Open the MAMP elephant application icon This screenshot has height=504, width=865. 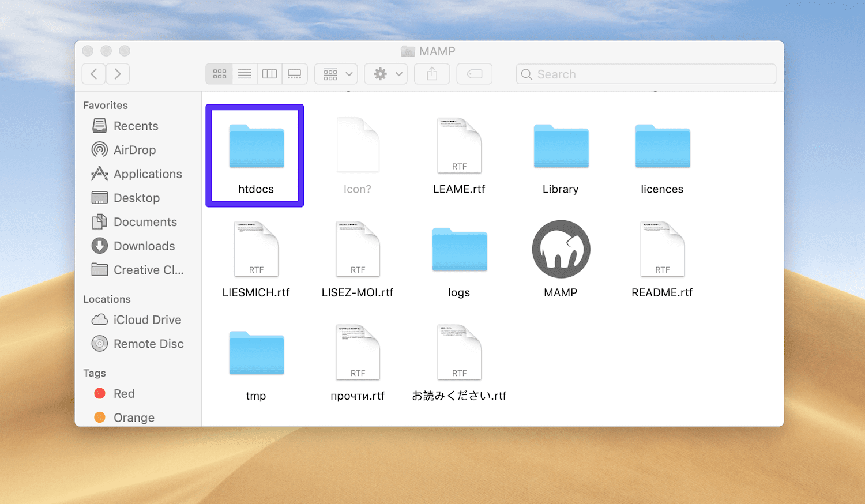click(x=560, y=249)
